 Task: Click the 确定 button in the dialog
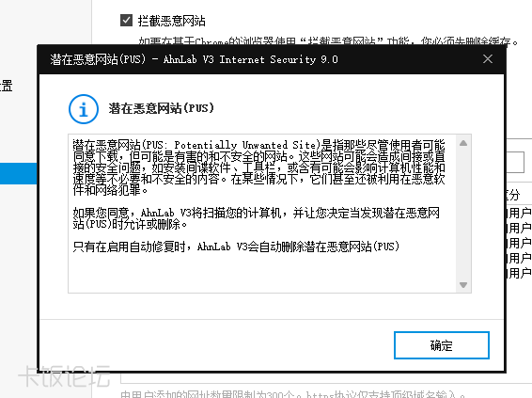coord(442,345)
